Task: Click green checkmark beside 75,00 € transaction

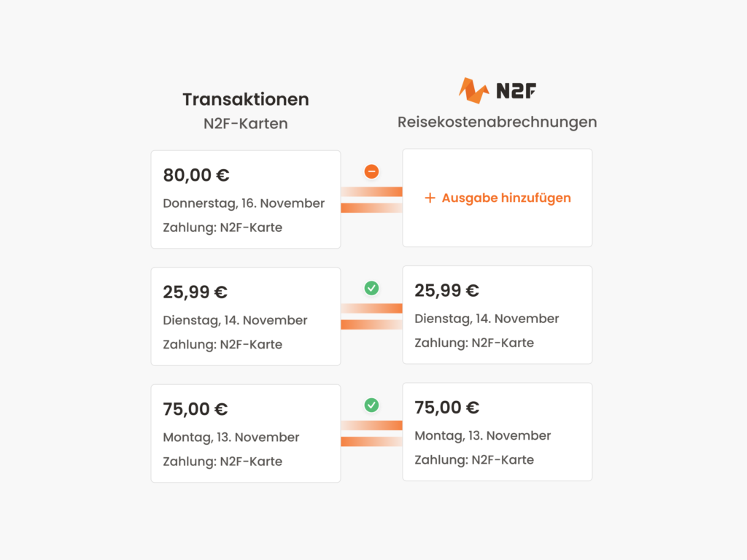Action: tap(371, 405)
